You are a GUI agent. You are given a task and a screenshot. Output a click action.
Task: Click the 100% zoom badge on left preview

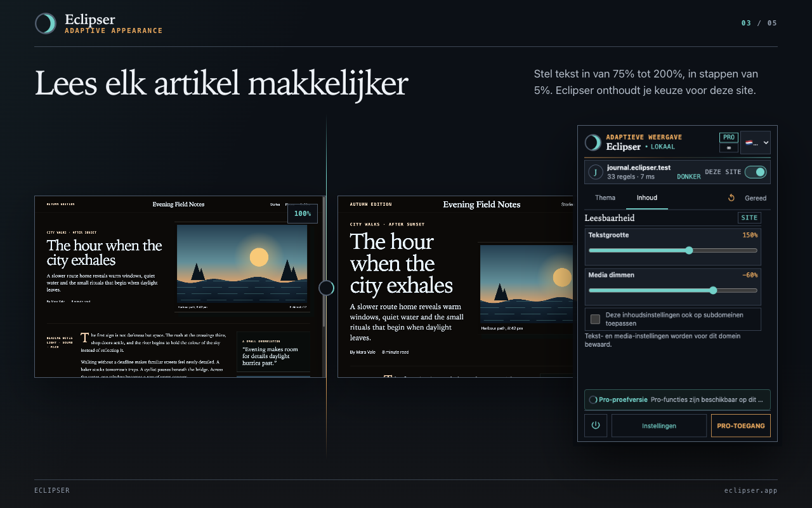coord(303,213)
